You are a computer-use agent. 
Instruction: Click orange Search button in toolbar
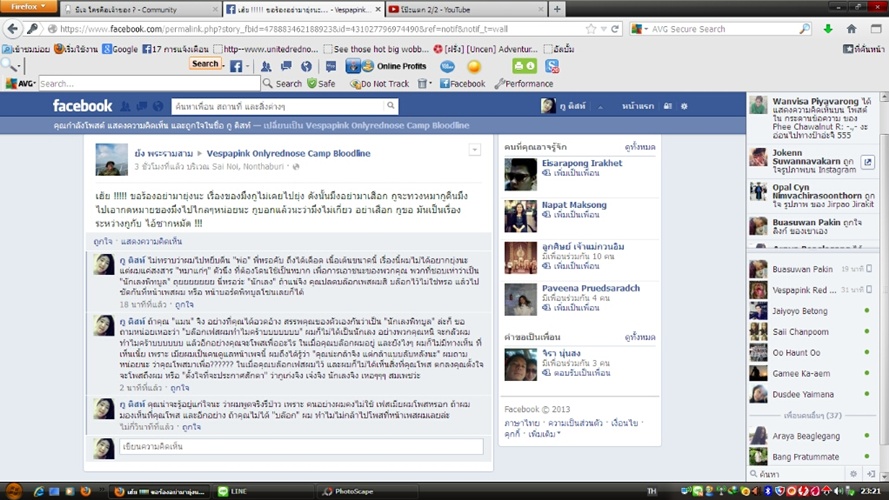(x=205, y=64)
